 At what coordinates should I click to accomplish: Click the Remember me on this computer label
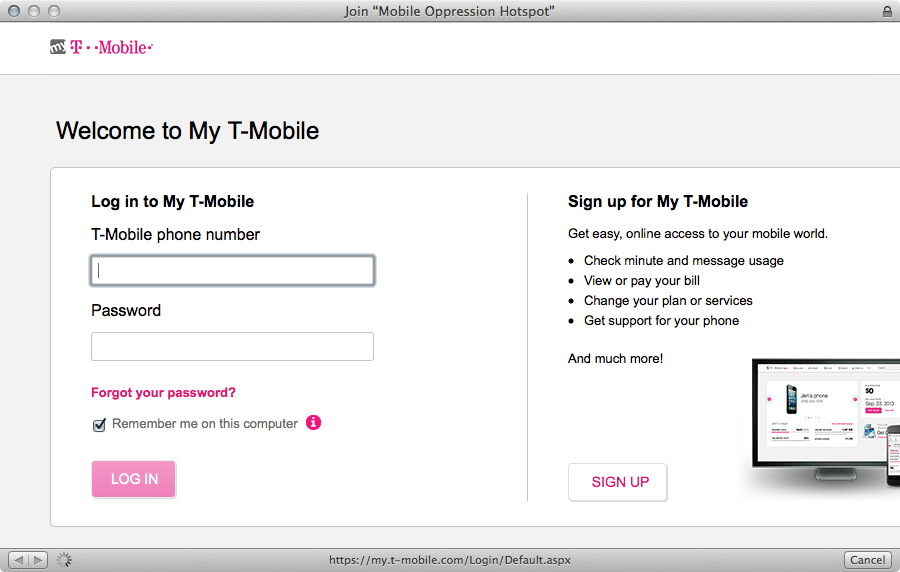(205, 423)
